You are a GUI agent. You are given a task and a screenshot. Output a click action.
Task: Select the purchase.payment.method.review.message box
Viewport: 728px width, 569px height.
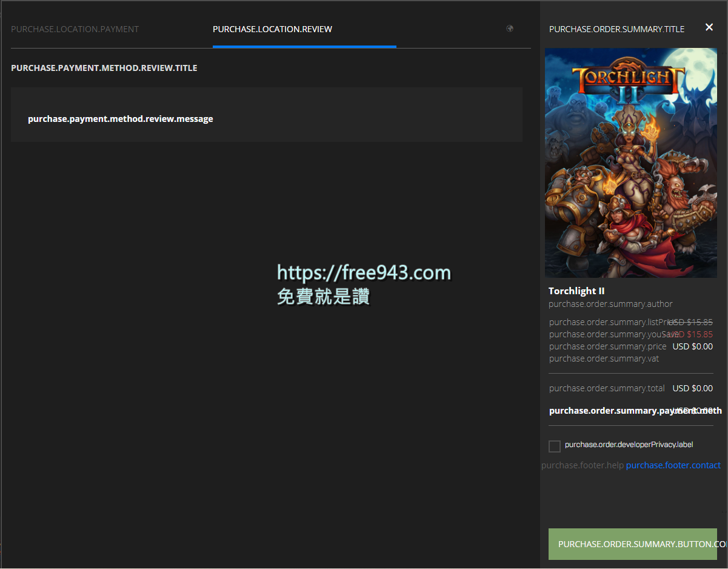click(x=267, y=115)
